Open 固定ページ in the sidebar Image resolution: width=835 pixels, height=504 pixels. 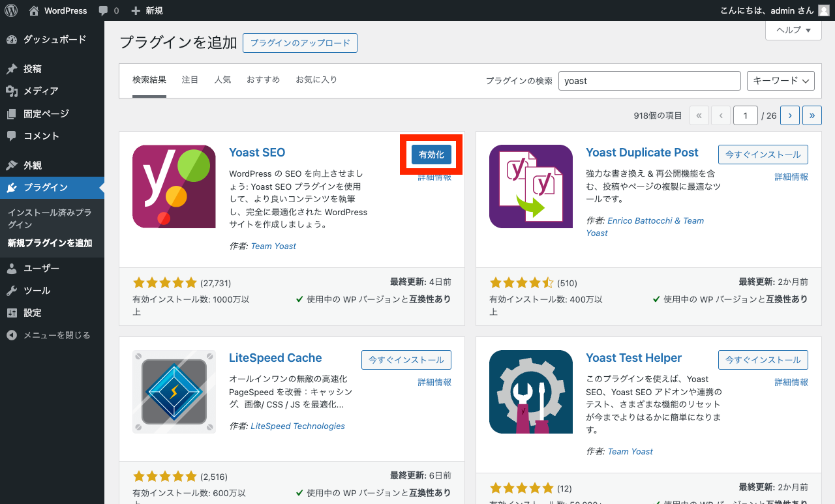tap(52, 113)
